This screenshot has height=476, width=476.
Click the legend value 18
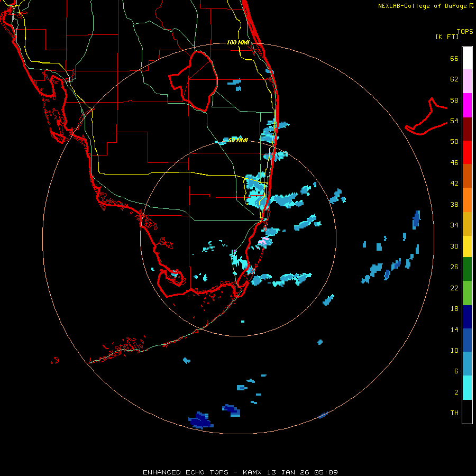(454, 309)
